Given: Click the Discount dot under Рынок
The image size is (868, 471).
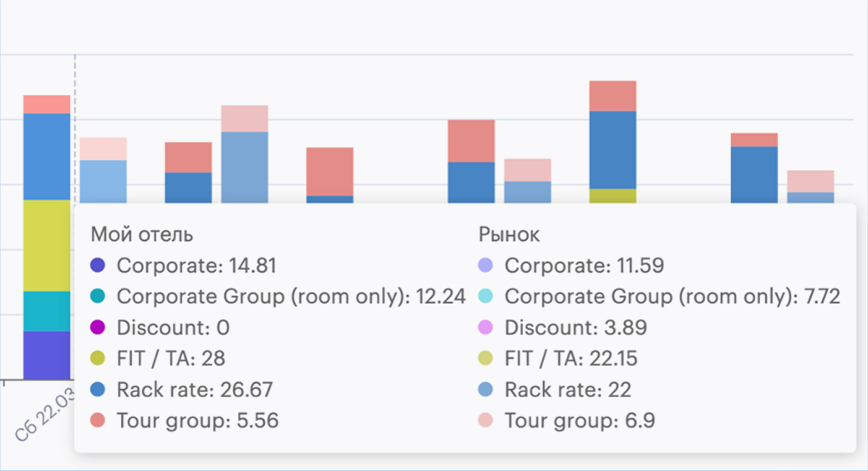Looking at the screenshot, I should point(486,328).
